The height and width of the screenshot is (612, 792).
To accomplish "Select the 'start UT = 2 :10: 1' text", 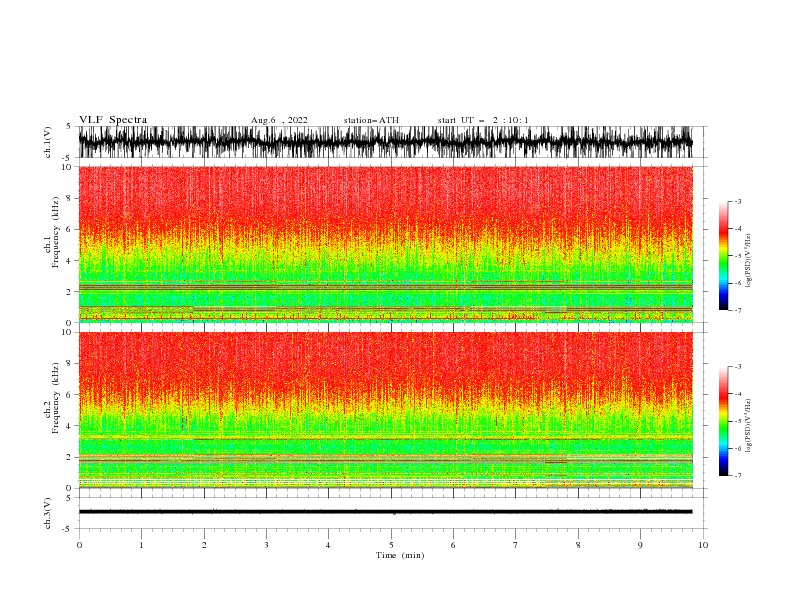I will click(483, 120).
